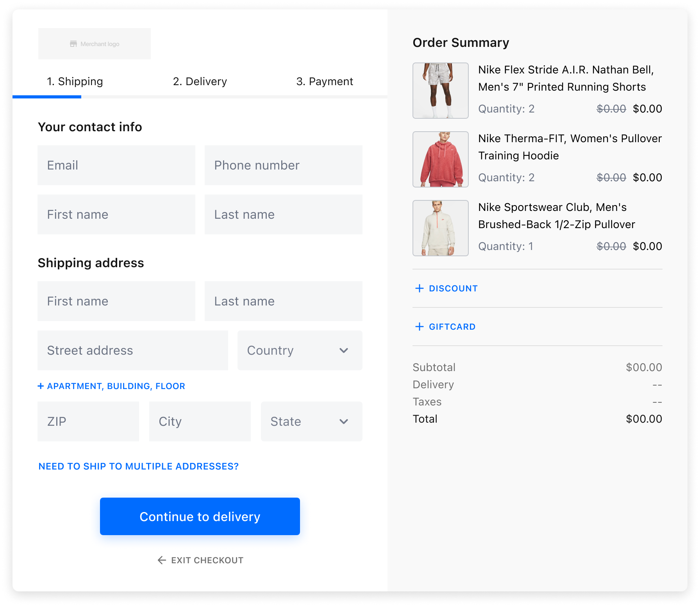
Task: Focus the Email input field
Action: 116,165
